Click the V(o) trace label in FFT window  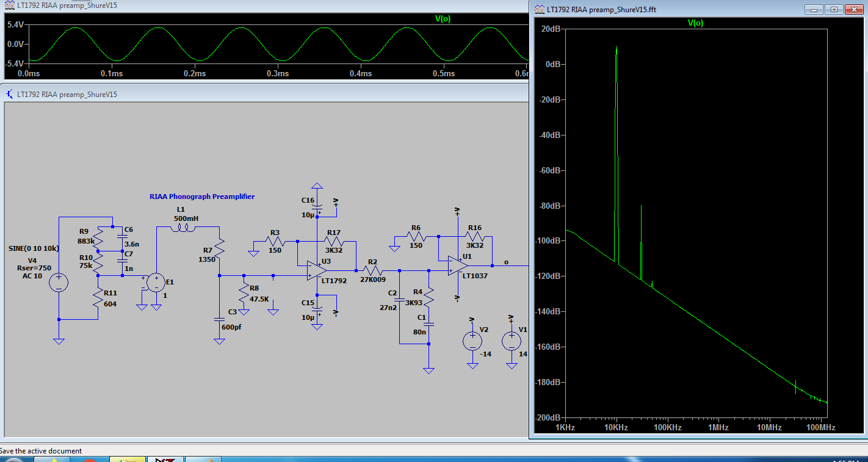[x=695, y=23]
